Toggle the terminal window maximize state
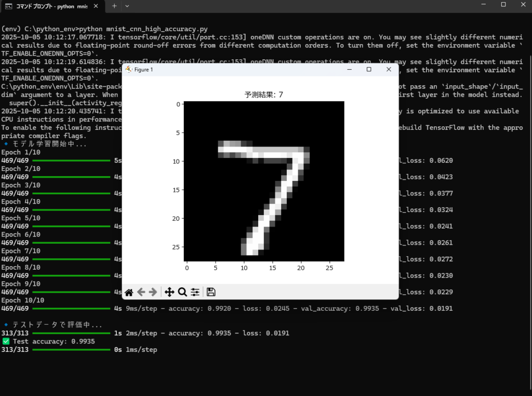532x396 pixels. click(x=503, y=6)
